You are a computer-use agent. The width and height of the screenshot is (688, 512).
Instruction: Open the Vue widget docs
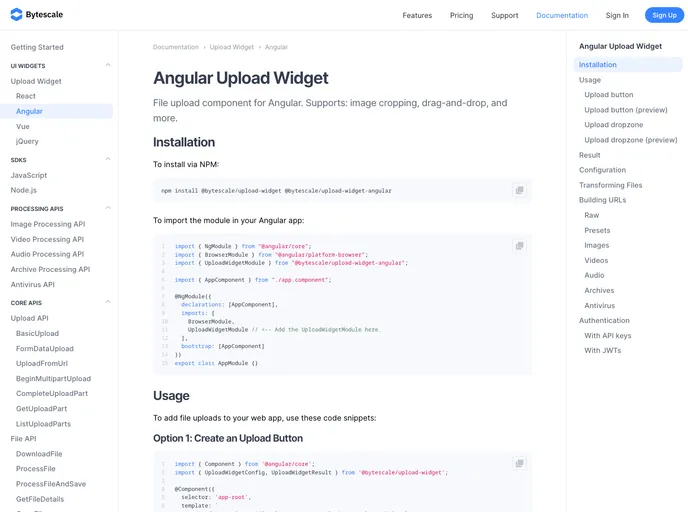click(22, 126)
